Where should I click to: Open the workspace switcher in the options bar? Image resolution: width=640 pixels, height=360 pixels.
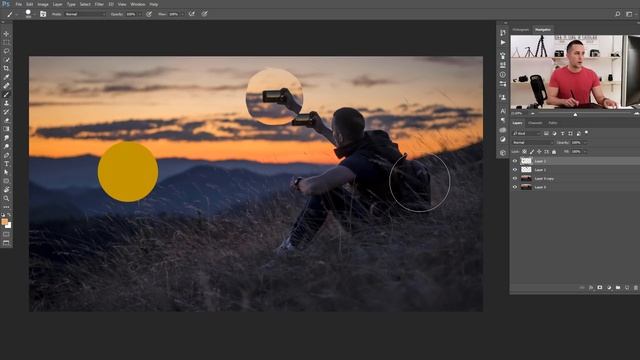629,14
